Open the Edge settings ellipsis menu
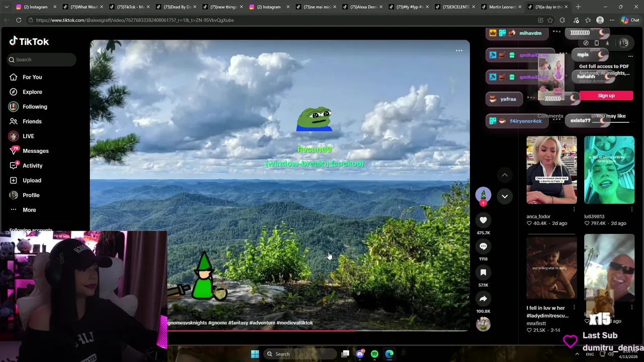644x362 pixels. point(612,20)
